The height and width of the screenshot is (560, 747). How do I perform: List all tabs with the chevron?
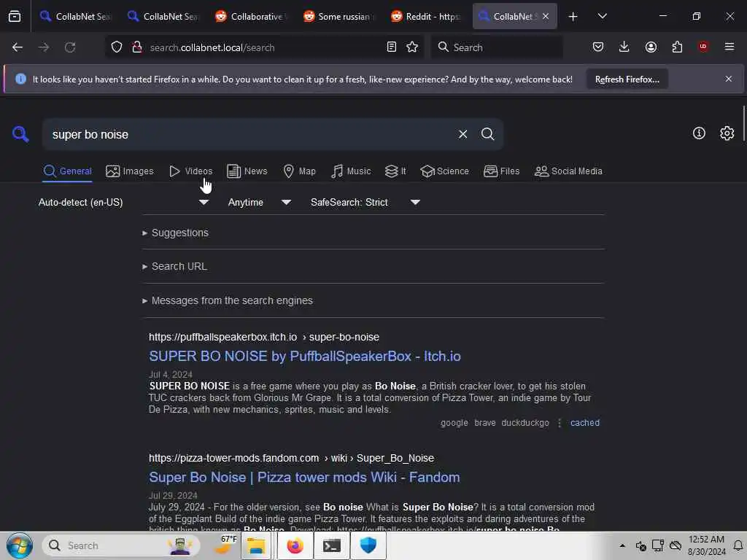(x=602, y=16)
